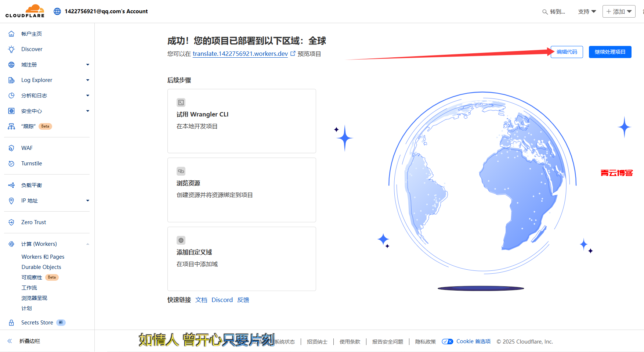The height and width of the screenshot is (352, 644).
Task: Click the Zero Trust icon
Action: (x=11, y=222)
